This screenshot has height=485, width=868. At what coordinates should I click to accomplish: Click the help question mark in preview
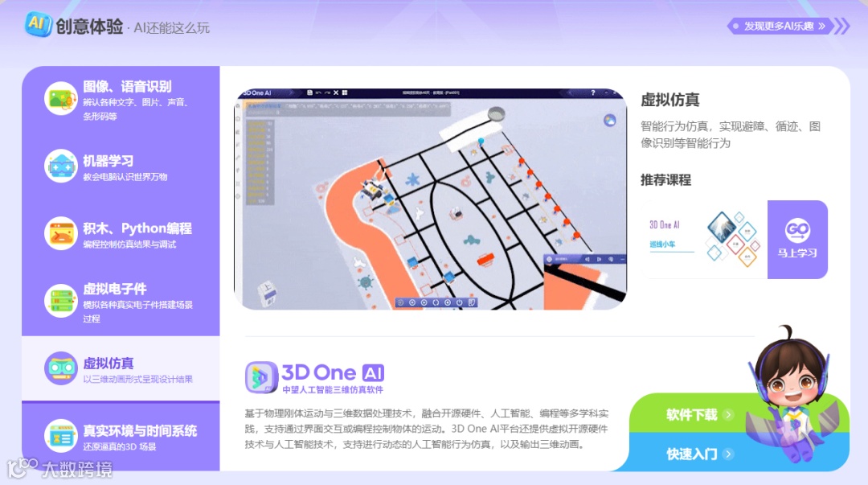pos(593,92)
